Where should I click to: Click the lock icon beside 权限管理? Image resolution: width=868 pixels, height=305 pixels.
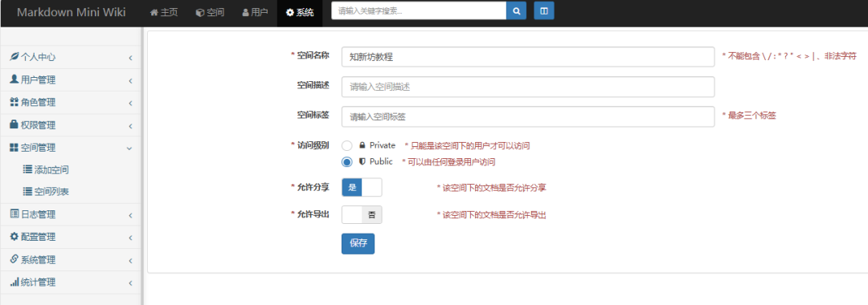pos(14,125)
